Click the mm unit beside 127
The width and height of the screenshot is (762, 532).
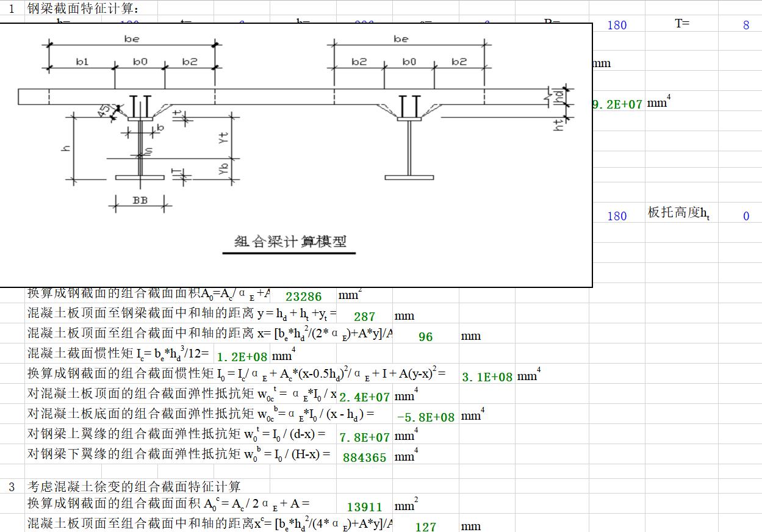[x=471, y=526]
